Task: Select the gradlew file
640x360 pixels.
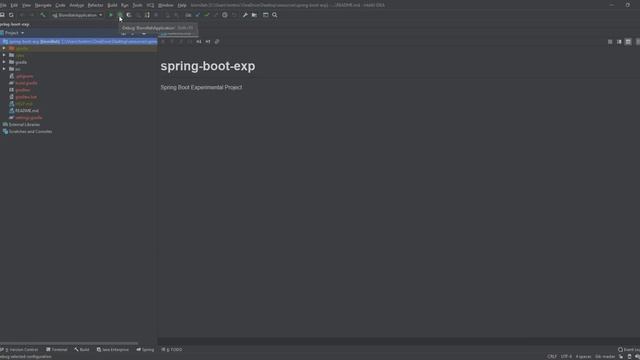Action: click(22, 90)
